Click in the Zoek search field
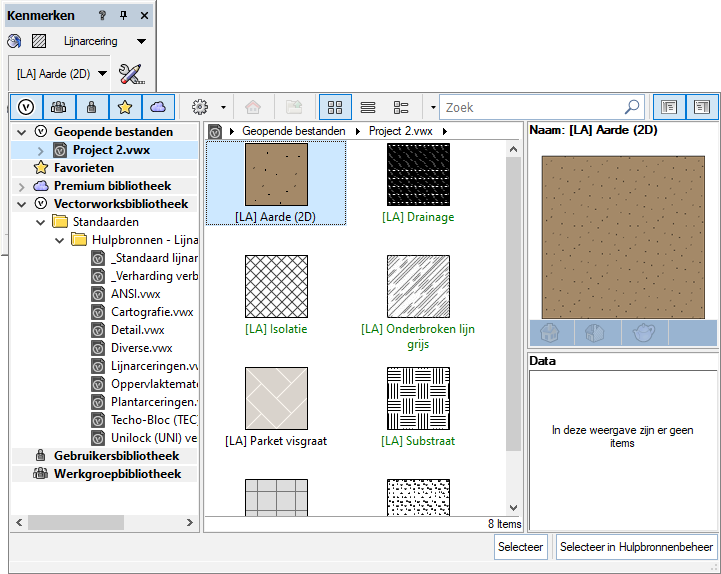Viewport: 721px width, 574px height. tap(530, 107)
